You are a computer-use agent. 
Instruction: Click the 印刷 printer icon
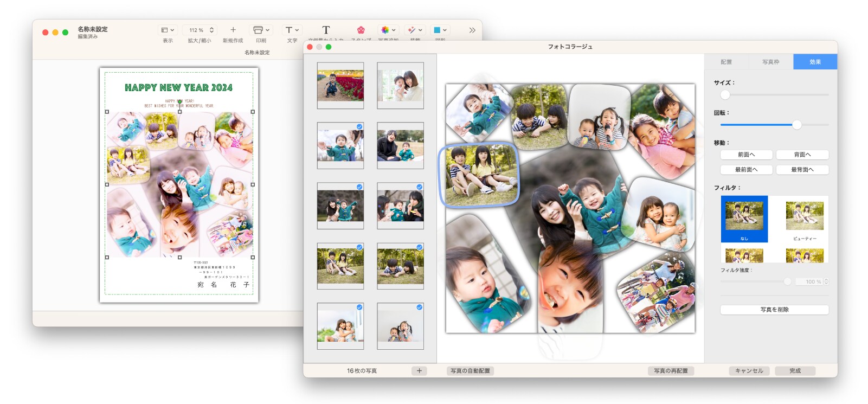click(x=258, y=30)
